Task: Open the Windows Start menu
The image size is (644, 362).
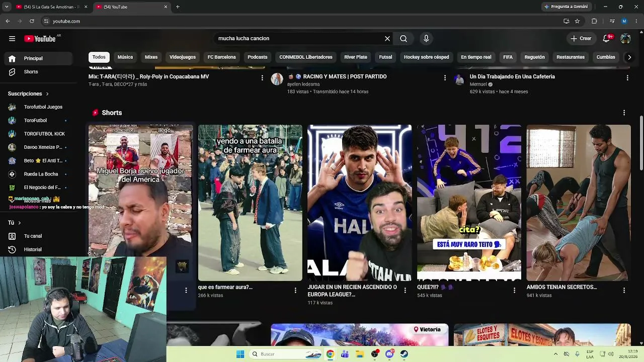Action: tap(240, 354)
